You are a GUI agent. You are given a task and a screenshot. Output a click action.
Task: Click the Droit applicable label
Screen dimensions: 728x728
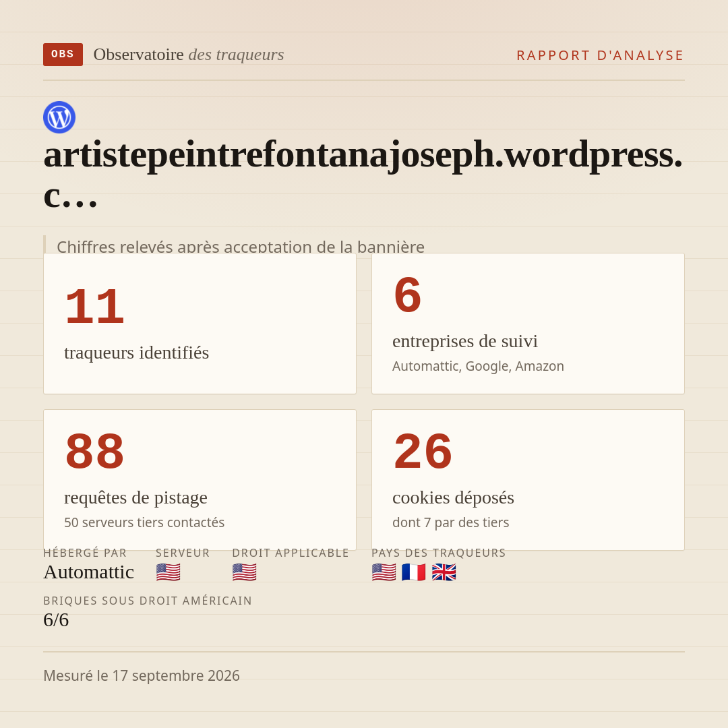[x=291, y=553]
